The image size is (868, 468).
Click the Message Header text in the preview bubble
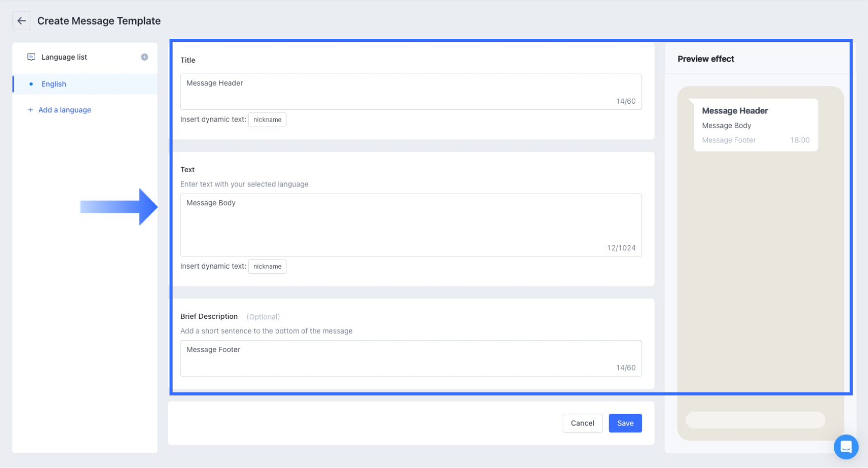pyautogui.click(x=735, y=111)
